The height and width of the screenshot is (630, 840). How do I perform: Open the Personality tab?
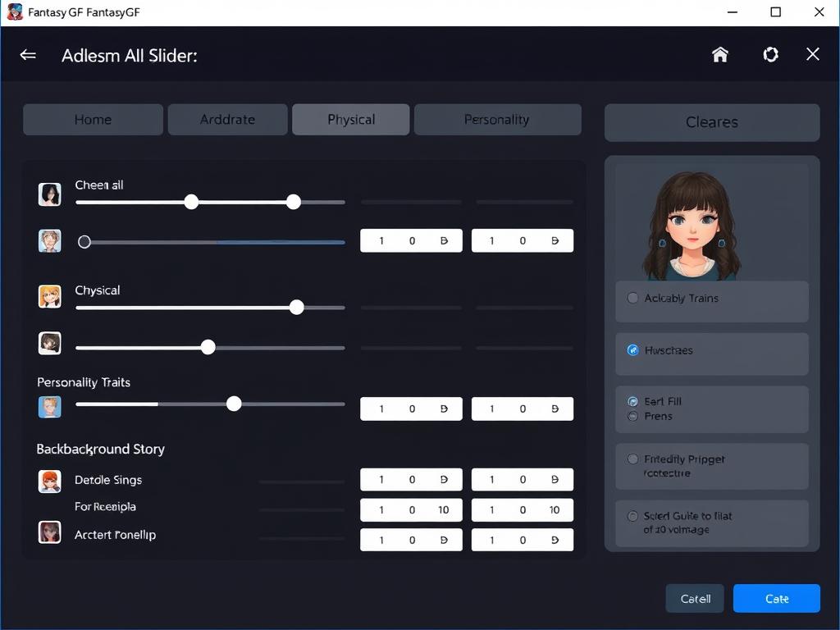click(x=497, y=120)
